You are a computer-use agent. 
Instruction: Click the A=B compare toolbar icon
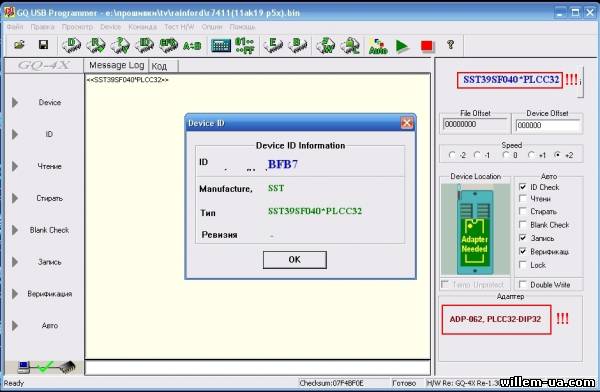[x=192, y=46]
